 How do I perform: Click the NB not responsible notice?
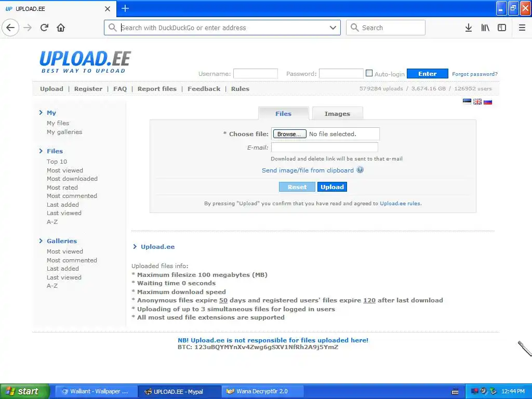273,340
